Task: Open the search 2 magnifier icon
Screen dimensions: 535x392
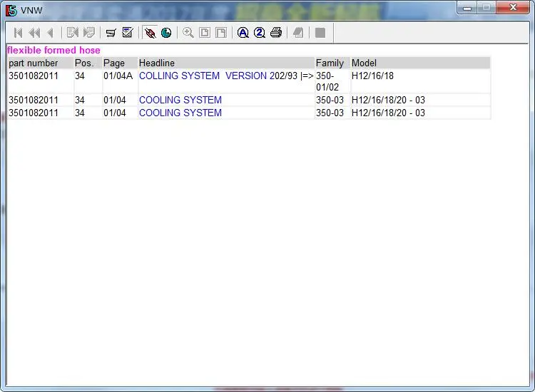Action: [x=260, y=33]
